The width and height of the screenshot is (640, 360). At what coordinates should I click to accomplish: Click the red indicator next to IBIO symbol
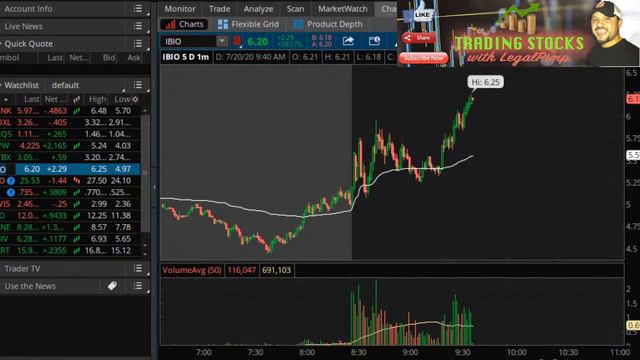point(237,41)
